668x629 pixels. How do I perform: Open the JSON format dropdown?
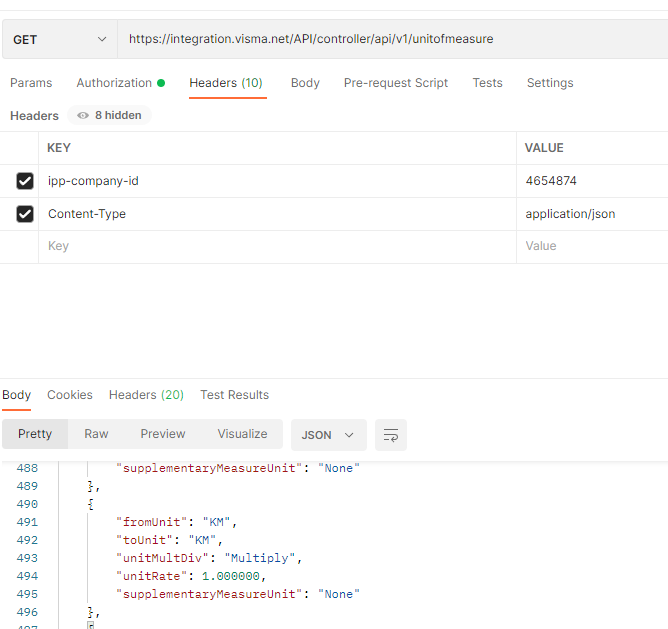point(328,435)
